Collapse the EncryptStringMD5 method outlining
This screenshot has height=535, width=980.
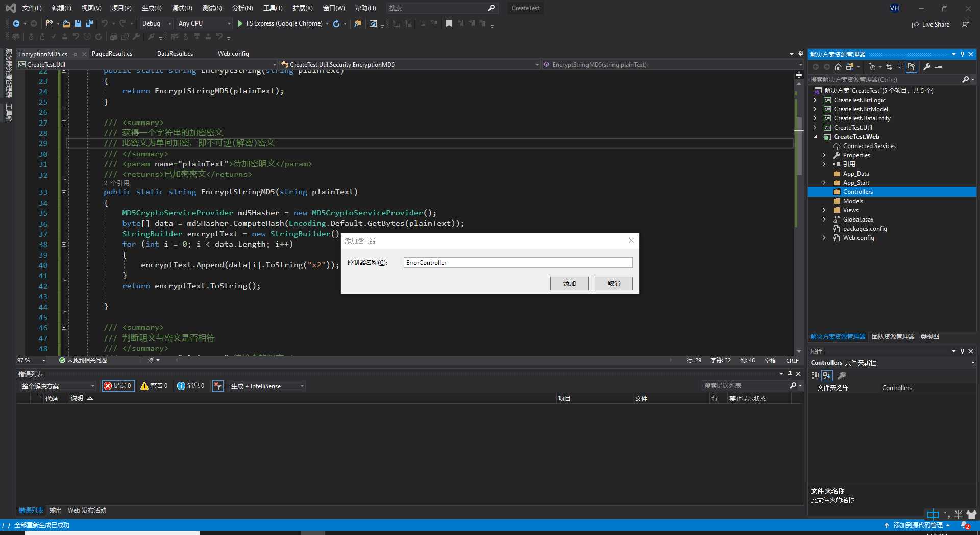click(64, 192)
